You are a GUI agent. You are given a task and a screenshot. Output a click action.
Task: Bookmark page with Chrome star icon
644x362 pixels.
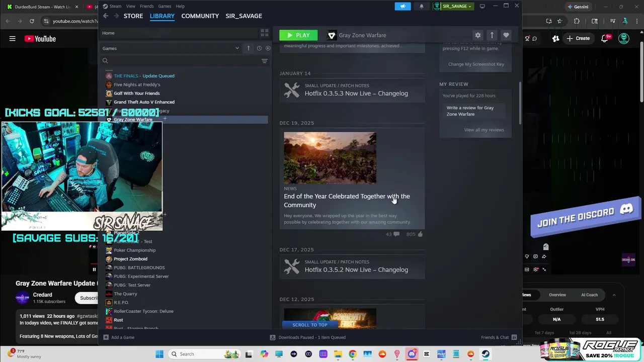tap(559, 21)
